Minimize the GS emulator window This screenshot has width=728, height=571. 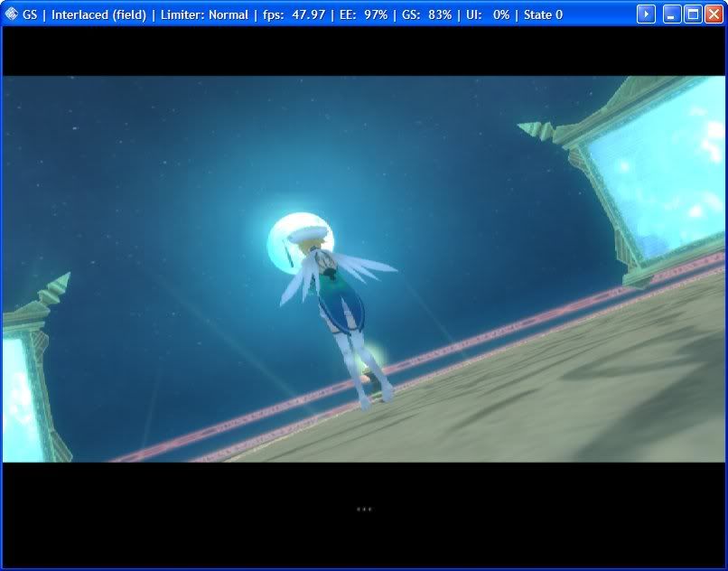672,14
